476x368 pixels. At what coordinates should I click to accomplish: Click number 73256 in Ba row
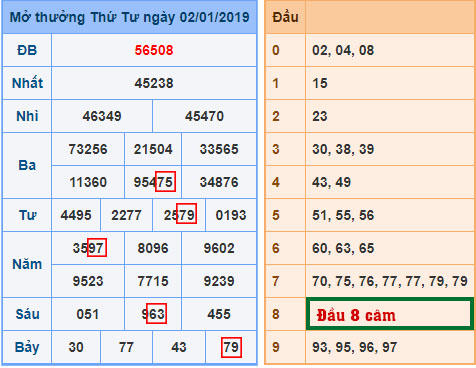88,149
